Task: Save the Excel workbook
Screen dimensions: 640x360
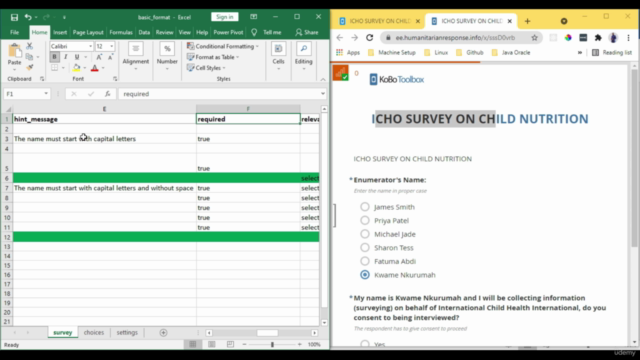Action: coord(14,17)
